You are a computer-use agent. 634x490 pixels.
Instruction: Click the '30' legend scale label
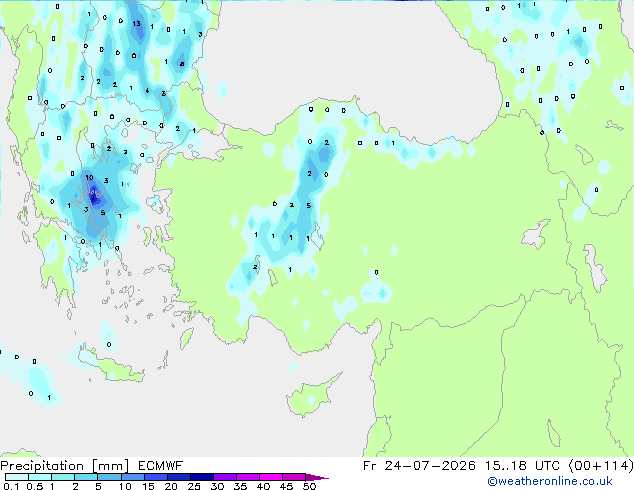(x=217, y=486)
